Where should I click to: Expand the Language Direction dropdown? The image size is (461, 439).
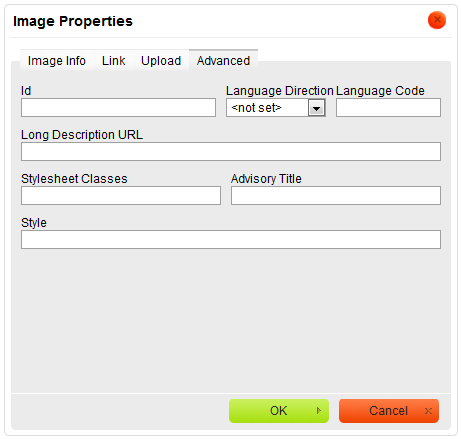point(276,107)
